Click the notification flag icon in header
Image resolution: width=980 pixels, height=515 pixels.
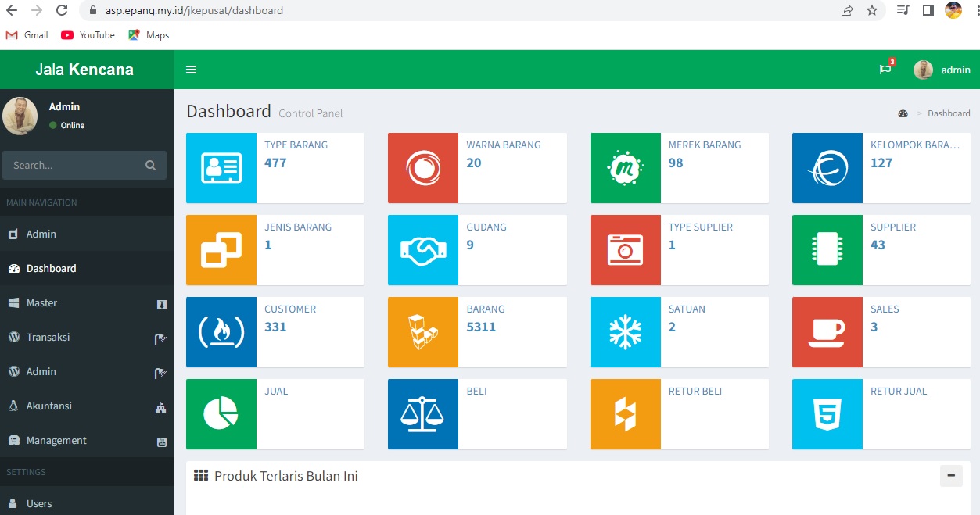pos(885,70)
